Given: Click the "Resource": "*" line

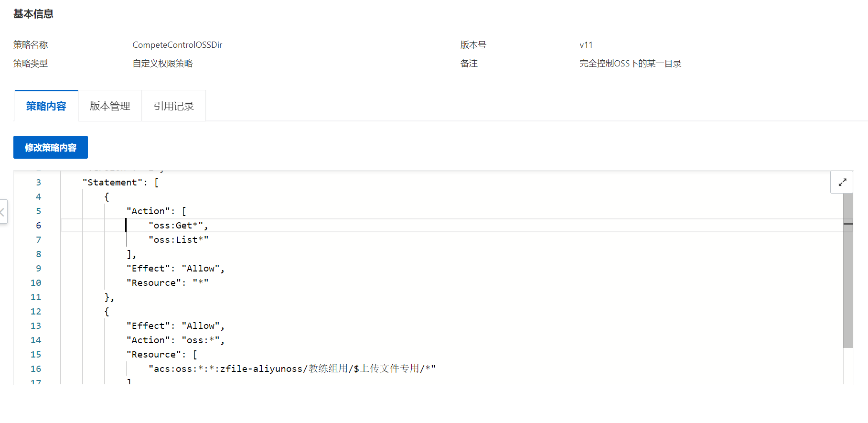Looking at the screenshot, I should coord(167,283).
